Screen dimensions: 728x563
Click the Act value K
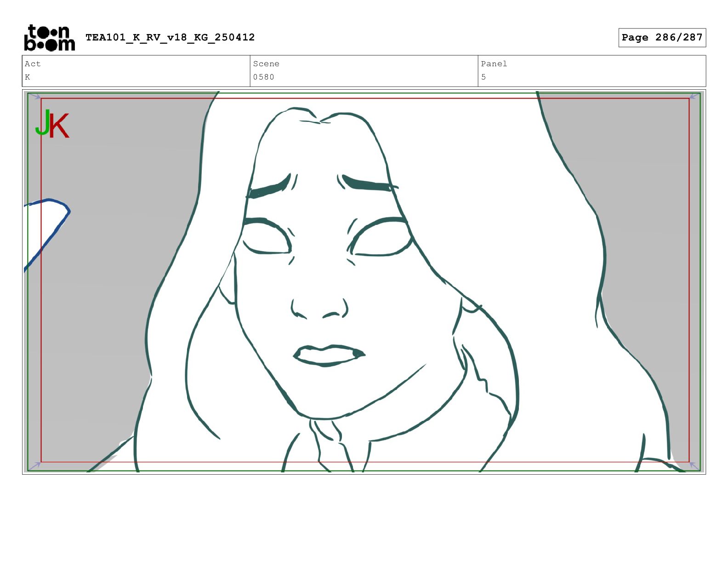point(28,77)
